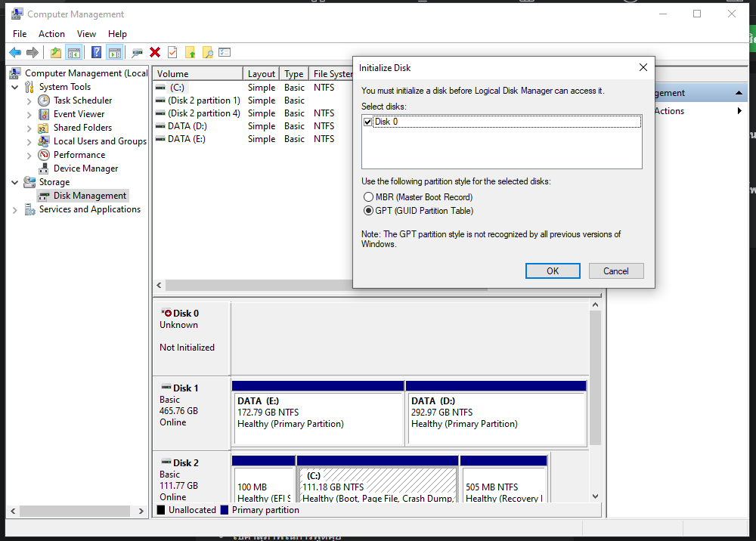Image resolution: width=756 pixels, height=541 pixels.
Task: Click the Type column header
Action: pyautogui.click(x=293, y=74)
